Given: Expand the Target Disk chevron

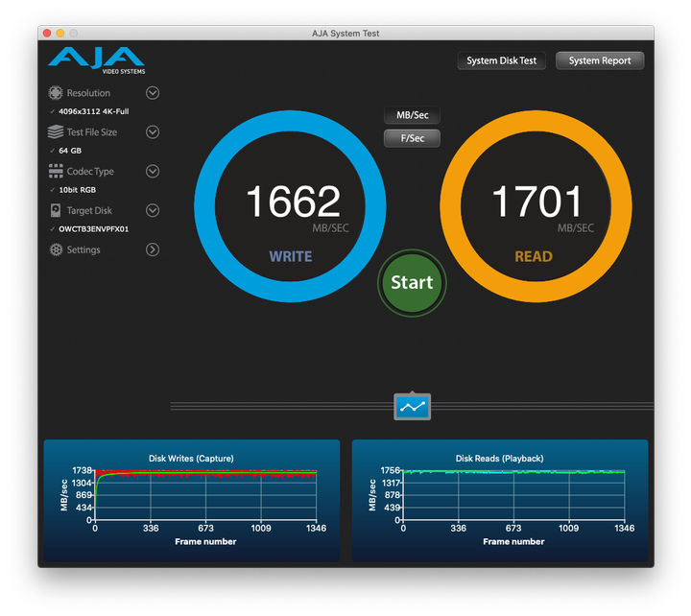Looking at the screenshot, I should click(x=153, y=210).
